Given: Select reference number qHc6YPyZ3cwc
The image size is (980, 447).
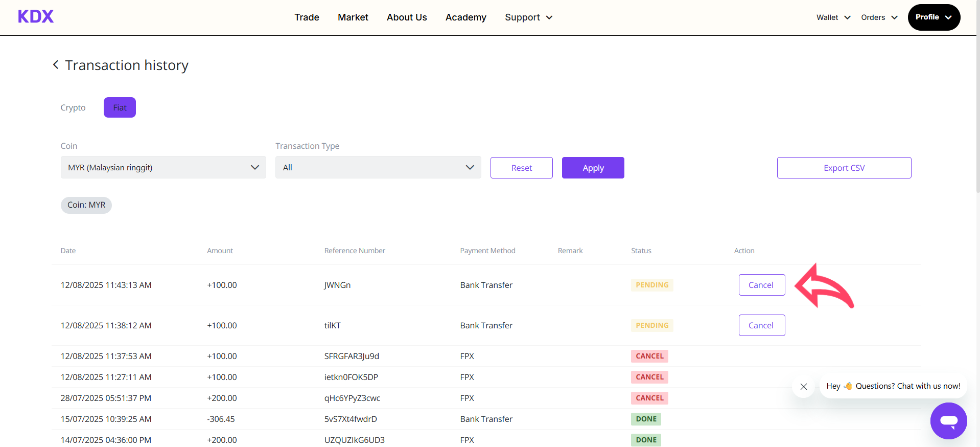Looking at the screenshot, I should pos(352,398).
